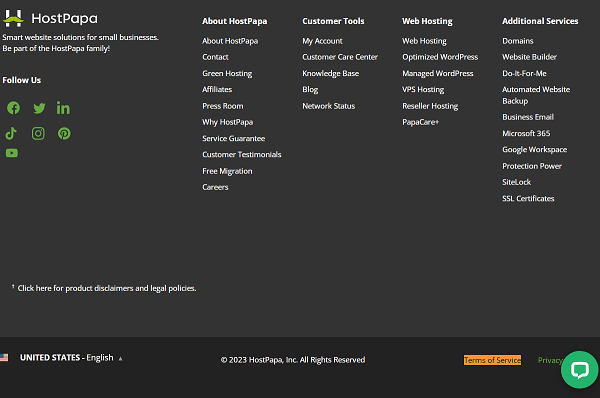Open Terms of Service link
The image size is (600, 398).
pyautogui.click(x=492, y=360)
